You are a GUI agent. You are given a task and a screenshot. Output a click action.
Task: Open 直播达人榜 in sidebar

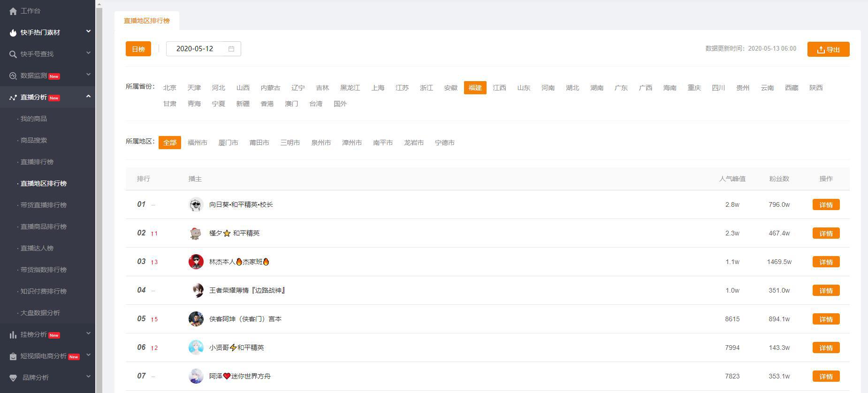pos(37,248)
